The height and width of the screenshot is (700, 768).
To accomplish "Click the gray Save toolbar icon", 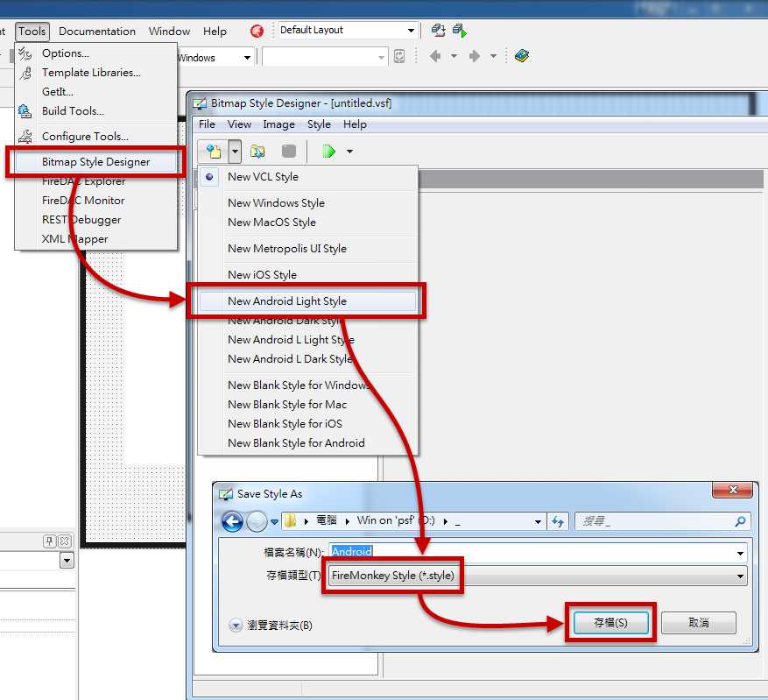I will (x=289, y=152).
